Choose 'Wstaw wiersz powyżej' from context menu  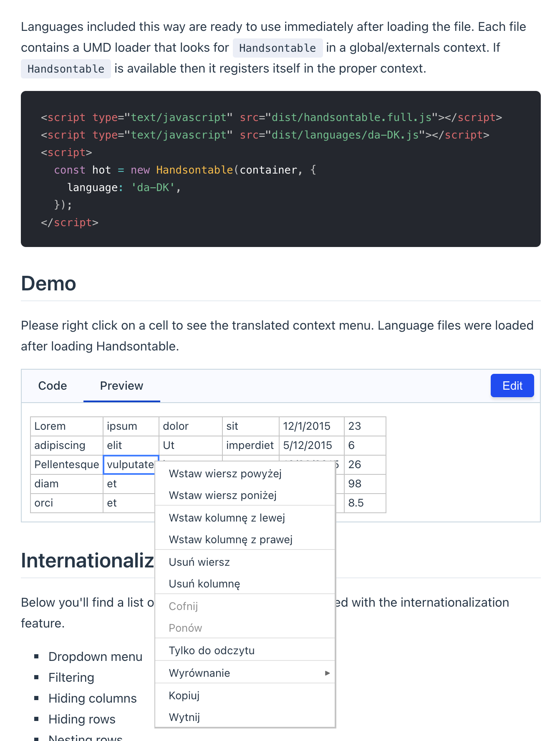coord(245,474)
